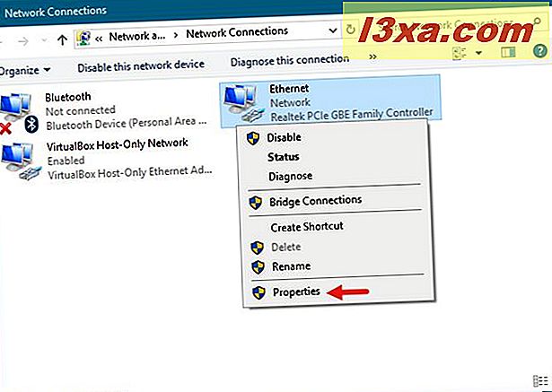Choose Bridge Connections menu entry
The height and width of the screenshot is (392, 552).
315,201
